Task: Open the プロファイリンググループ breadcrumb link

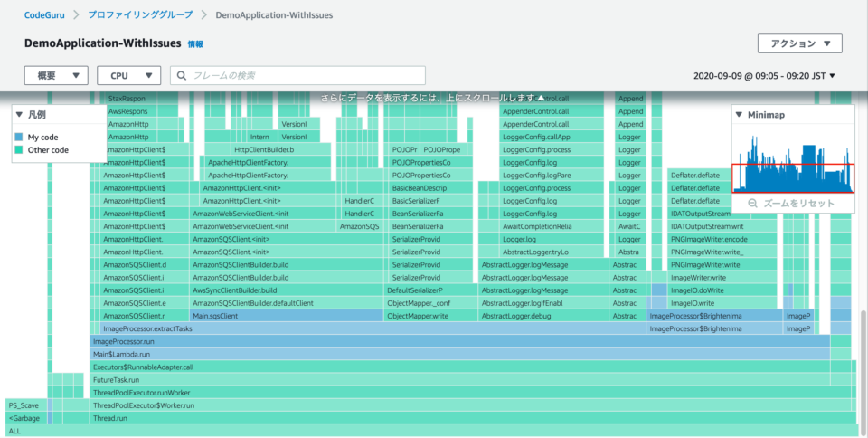Action: click(141, 15)
